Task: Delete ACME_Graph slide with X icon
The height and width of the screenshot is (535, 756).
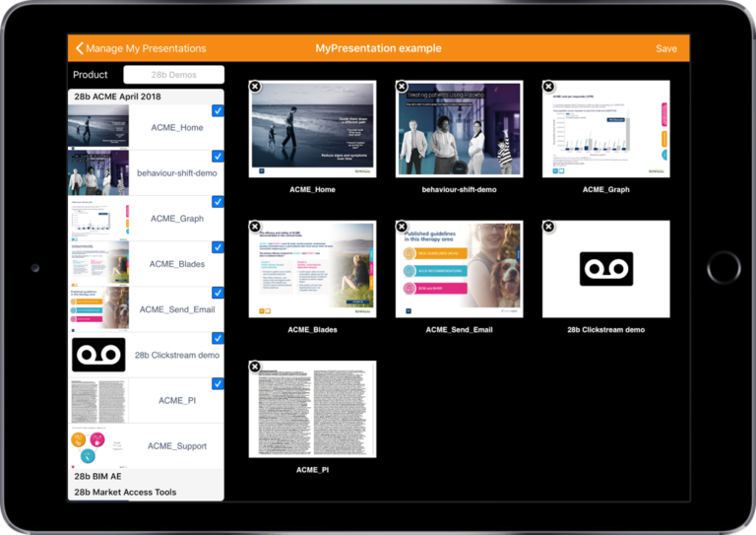Action: tap(548, 87)
